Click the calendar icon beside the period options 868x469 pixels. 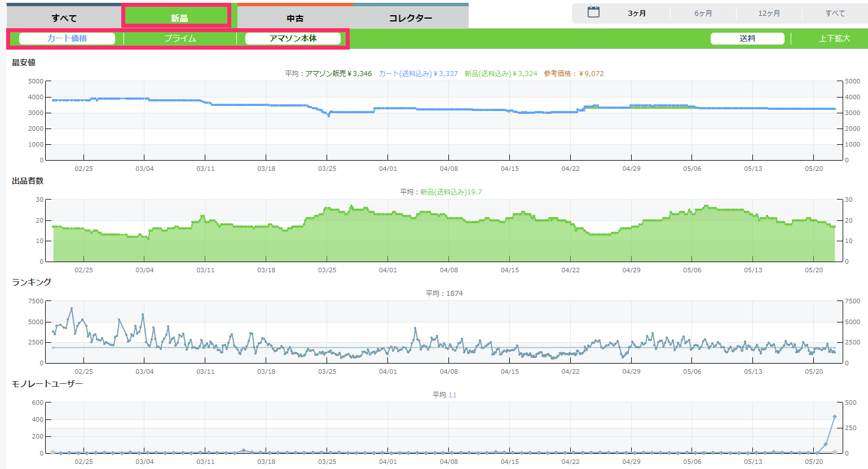(x=593, y=12)
